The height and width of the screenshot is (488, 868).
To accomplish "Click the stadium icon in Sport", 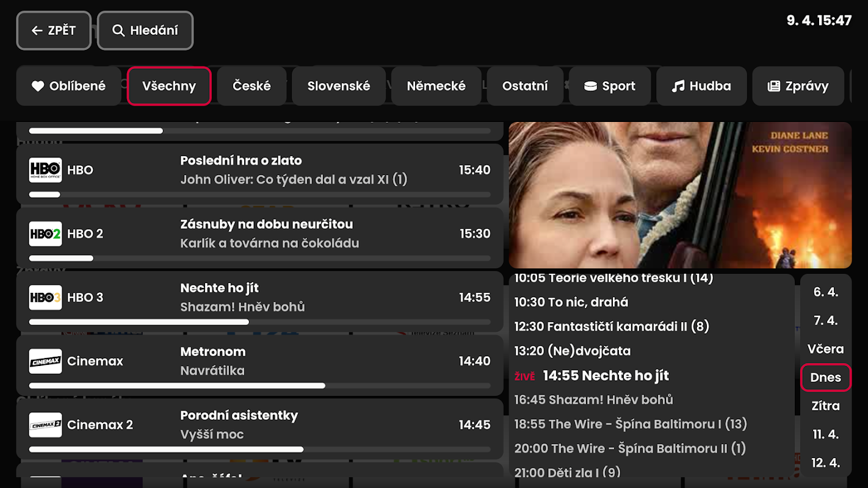I will [x=590, y=86].
